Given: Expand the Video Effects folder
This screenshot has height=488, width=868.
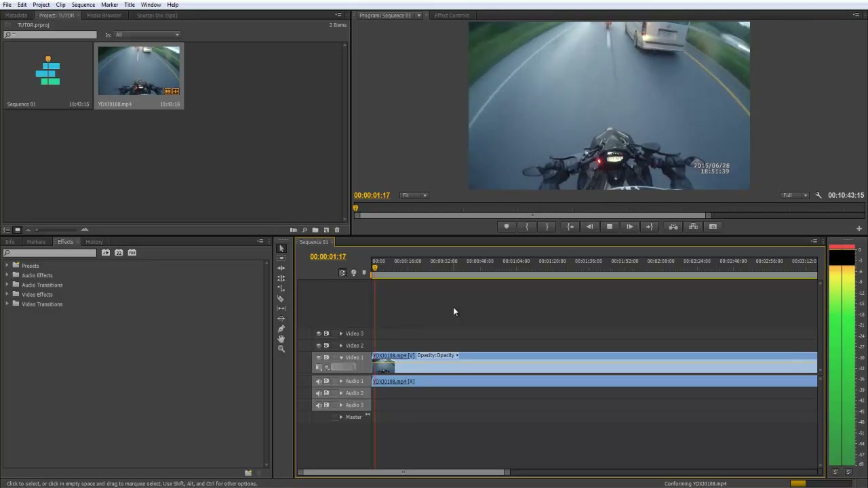Looking at the screenshot, I should point(7,294).
